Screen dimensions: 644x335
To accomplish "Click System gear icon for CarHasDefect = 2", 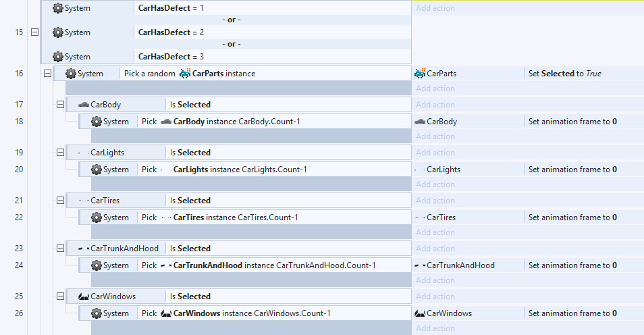I will [x=58, y=32].
